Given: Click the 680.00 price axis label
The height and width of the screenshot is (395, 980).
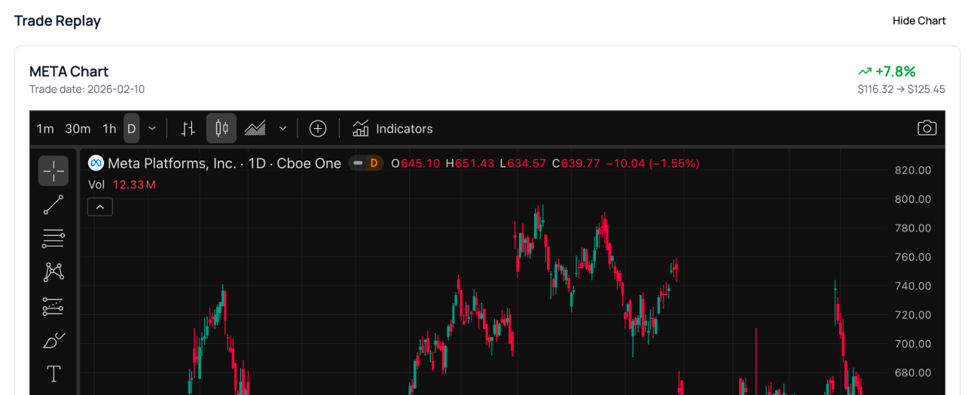Looking at the screenshot, I should [913, 373].
